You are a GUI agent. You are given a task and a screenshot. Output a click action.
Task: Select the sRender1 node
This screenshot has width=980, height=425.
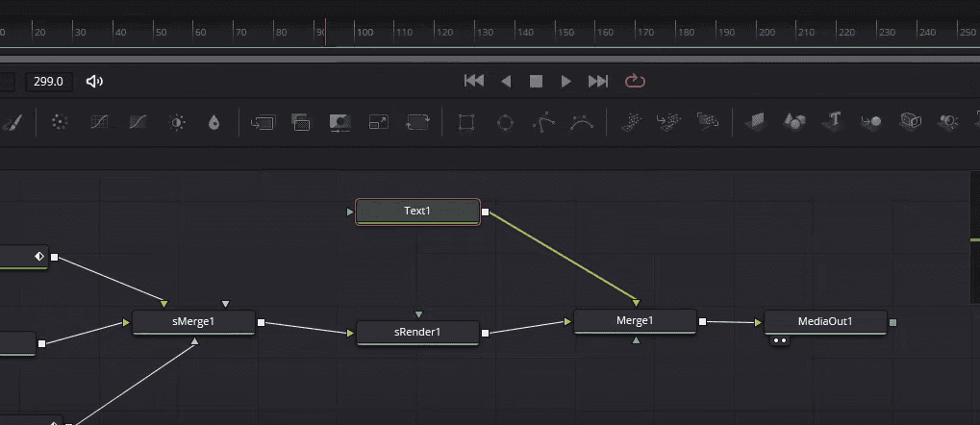417,333
